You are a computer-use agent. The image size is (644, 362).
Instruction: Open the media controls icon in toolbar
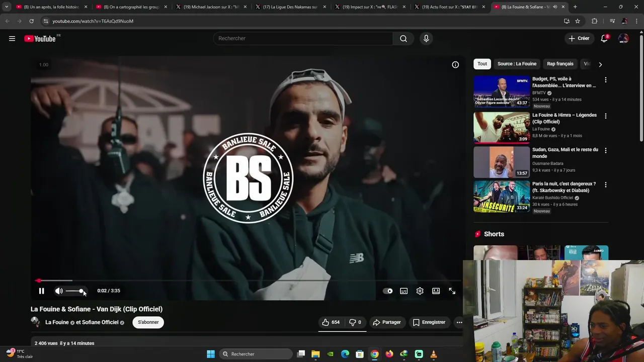click(612, 21)
